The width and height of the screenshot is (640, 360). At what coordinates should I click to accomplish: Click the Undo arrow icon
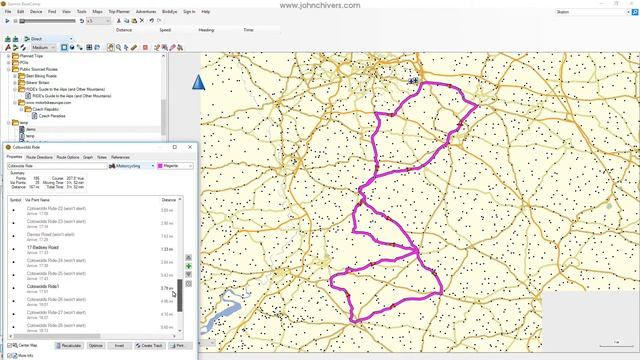(x=151, y=21)
